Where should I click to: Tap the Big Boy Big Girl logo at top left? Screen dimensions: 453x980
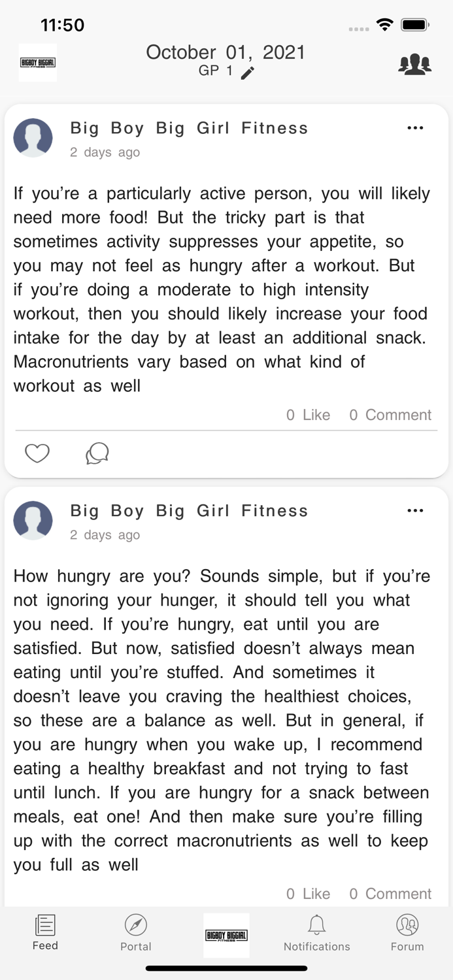click(x=37, y=63)
